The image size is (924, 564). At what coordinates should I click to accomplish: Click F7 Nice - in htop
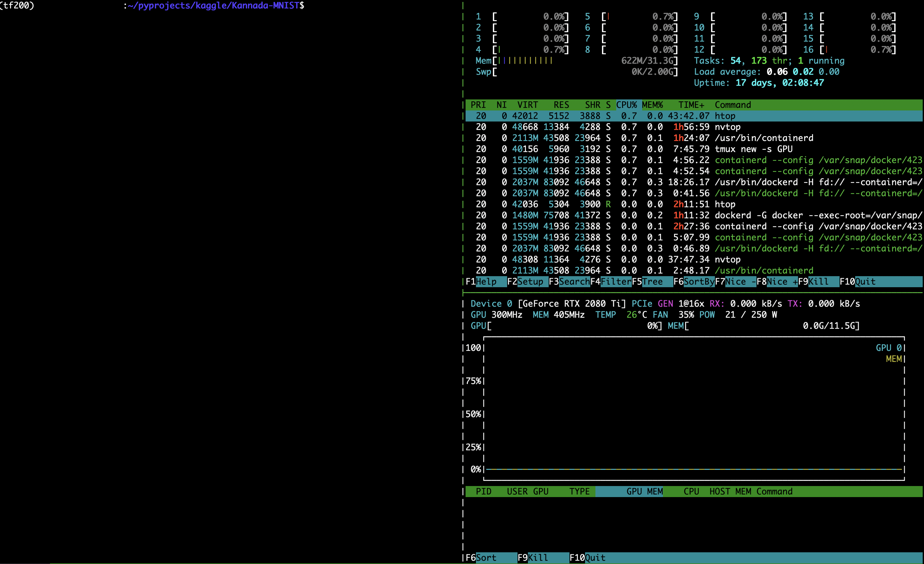(x=735, y=282)
